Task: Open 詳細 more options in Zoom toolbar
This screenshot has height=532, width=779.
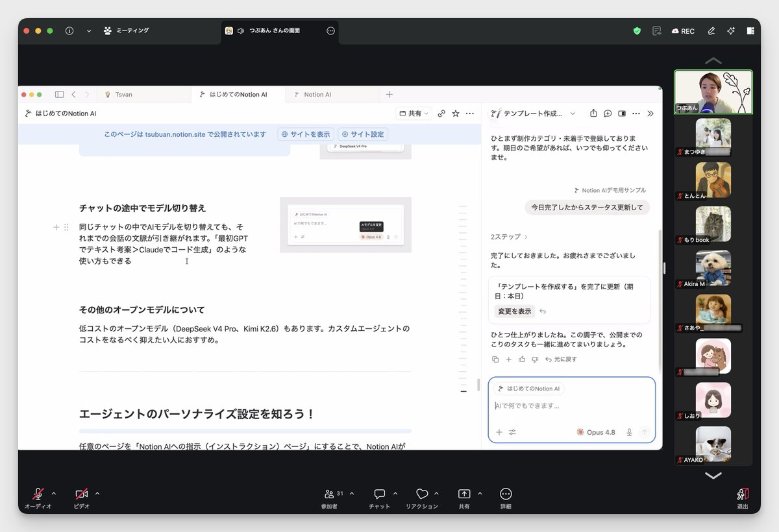Action: [x=506, y=498]
